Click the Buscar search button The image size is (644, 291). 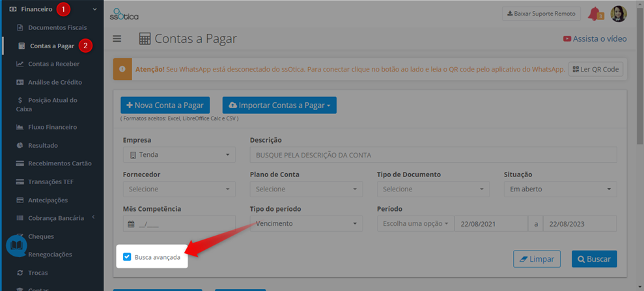pos(595,259)
